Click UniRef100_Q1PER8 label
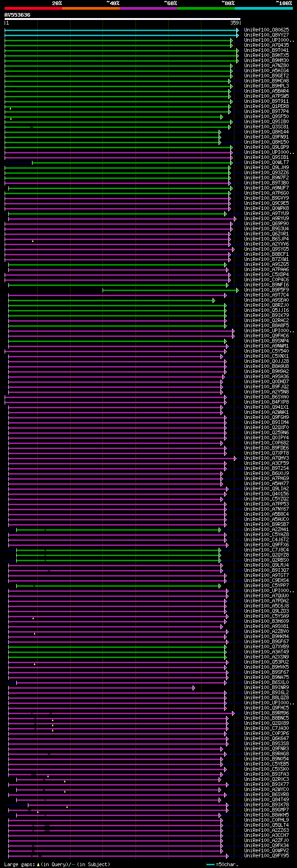This screenshot has height=868, width=297. [x=266, y=106]
